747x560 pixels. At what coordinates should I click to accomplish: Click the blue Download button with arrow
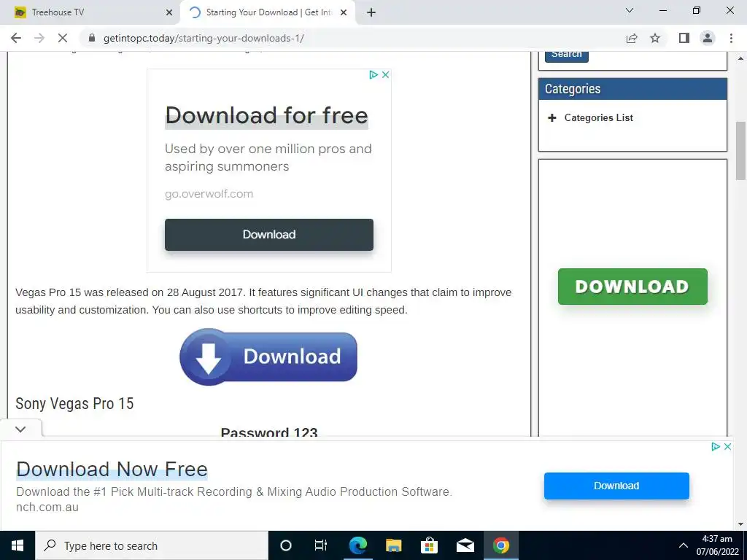tap(268, 357)
